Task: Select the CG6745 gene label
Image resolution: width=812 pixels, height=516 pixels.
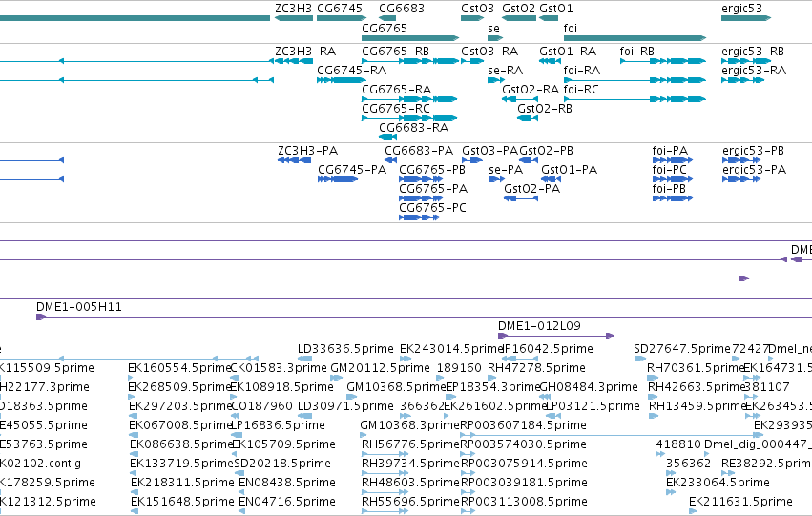Action: click(339, 9)
